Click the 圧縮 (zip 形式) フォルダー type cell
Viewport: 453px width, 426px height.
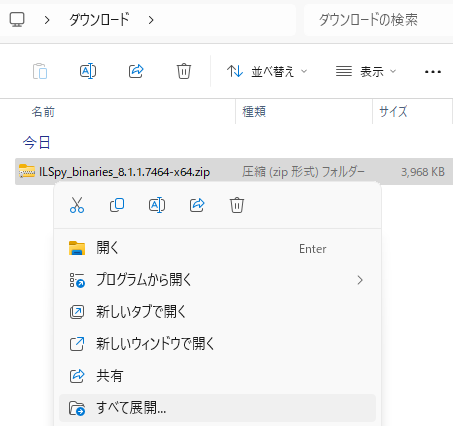pos(303,172)
